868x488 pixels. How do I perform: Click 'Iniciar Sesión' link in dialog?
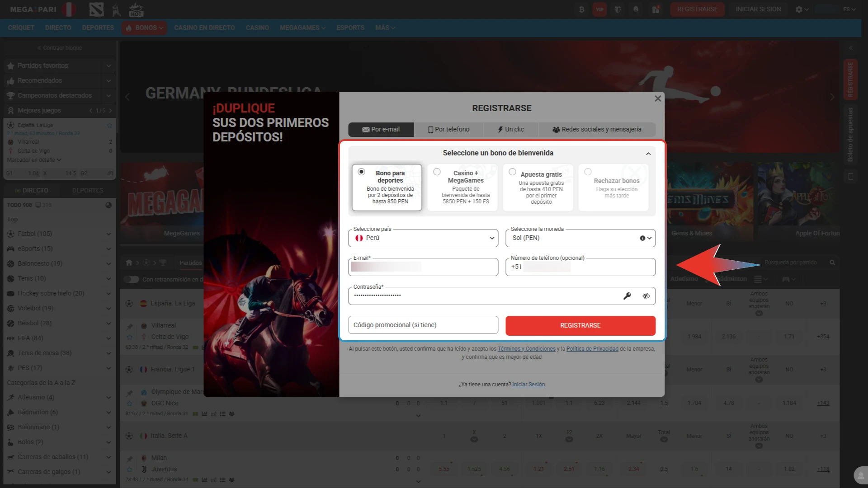[528, 385]
